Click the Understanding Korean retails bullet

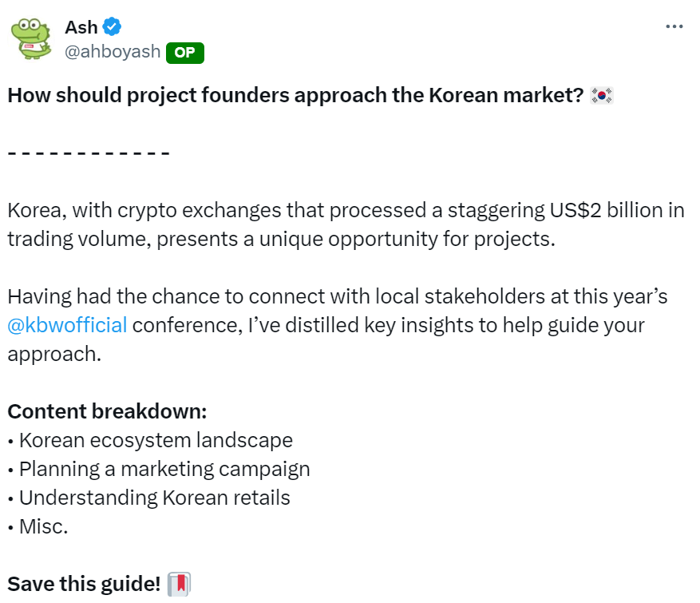[154, 498]
